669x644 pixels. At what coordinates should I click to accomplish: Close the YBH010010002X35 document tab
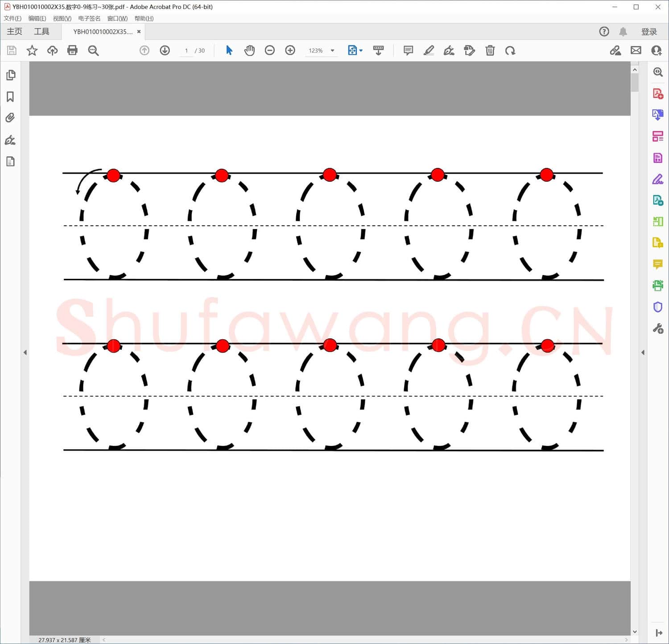(x=139, y=32)
